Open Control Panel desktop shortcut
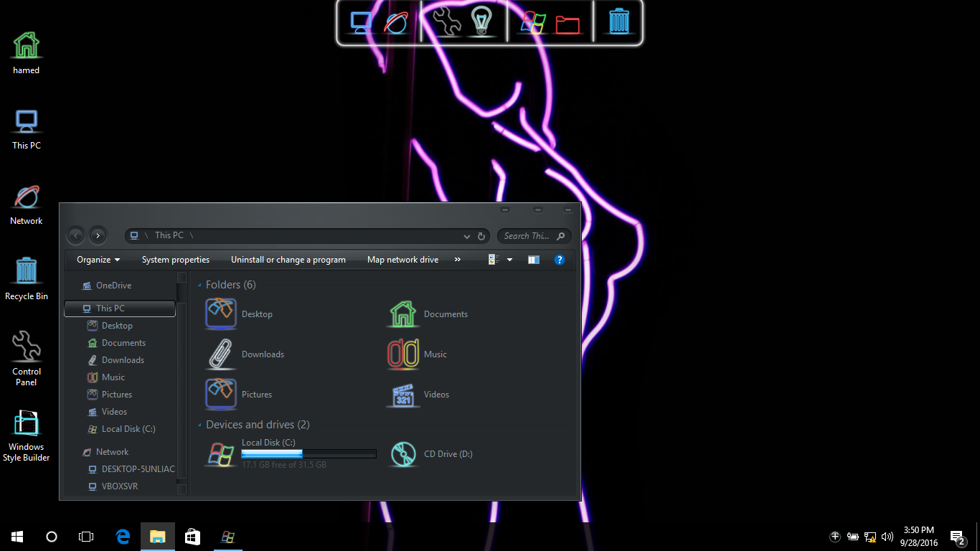Screen dimensions: 980x551 pos(26,347)
